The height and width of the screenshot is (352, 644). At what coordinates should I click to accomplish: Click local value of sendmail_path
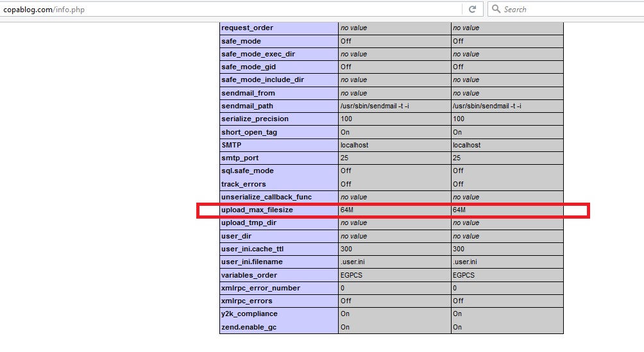375,106
